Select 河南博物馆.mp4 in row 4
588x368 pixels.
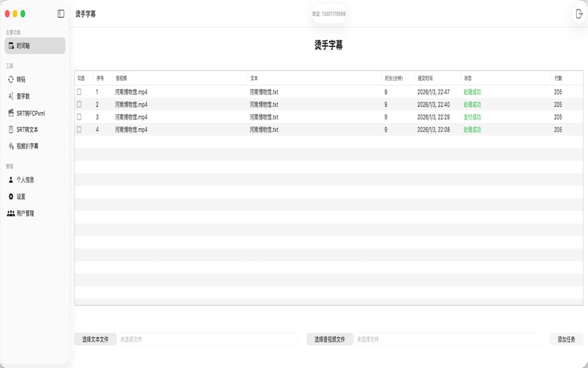pos(132,130)
